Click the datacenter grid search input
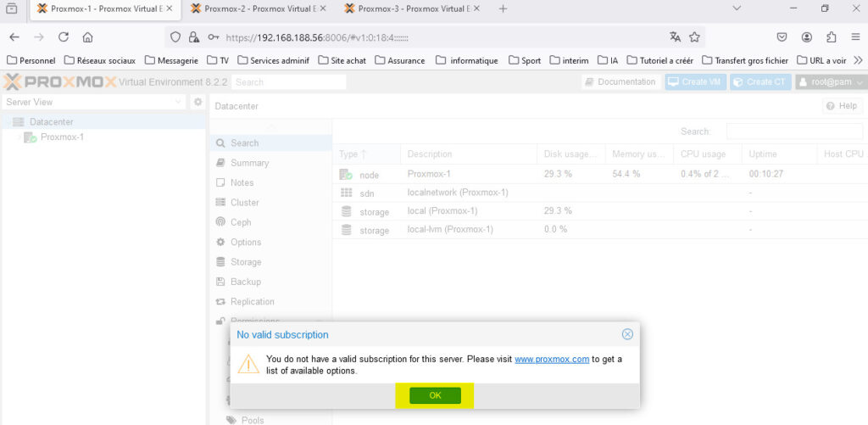 coord(793,131)
